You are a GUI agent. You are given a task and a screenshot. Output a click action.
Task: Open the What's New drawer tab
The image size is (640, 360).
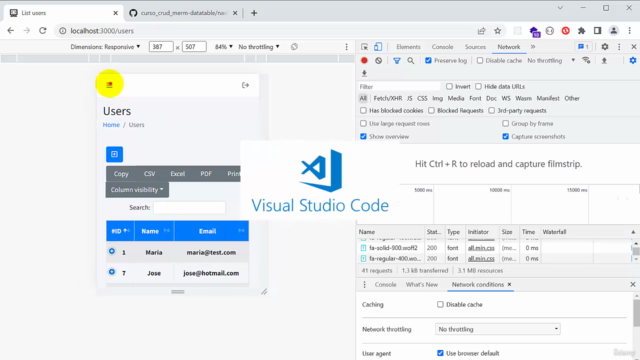[422, 284]
